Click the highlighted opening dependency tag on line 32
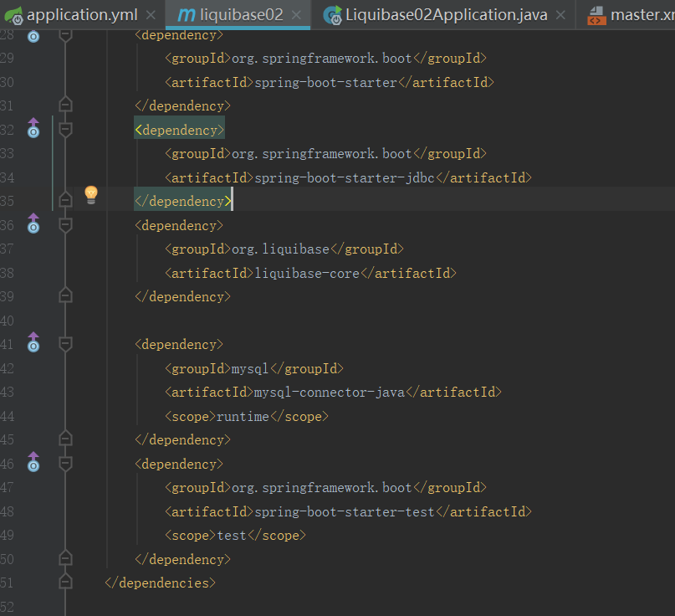 (x=179, y=130)
